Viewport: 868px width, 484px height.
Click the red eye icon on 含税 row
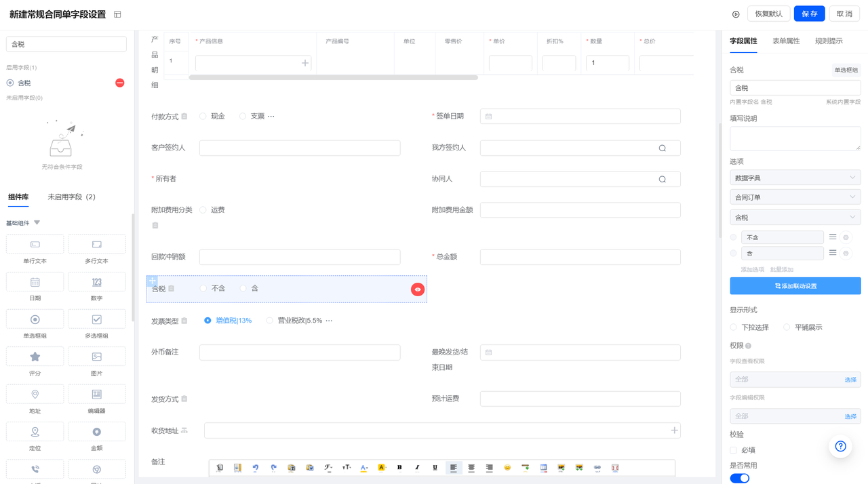click(x=418, y=289)
